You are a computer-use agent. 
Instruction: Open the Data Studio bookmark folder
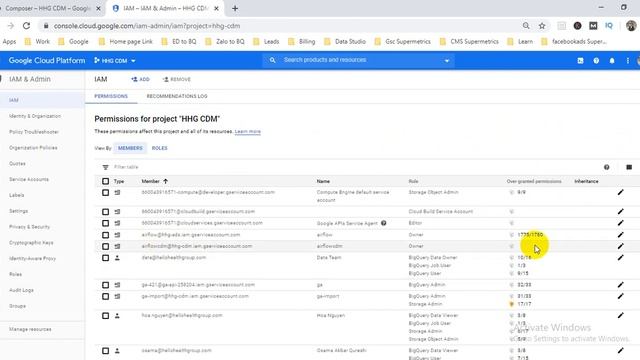click(x=345, y=42)
